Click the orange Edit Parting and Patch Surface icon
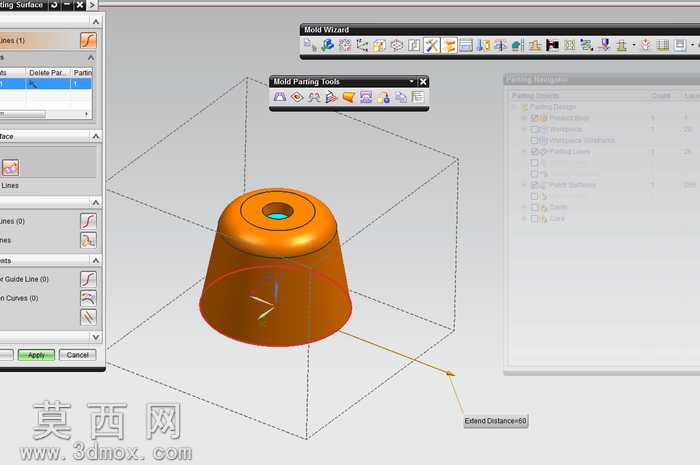 pos(349,97)
